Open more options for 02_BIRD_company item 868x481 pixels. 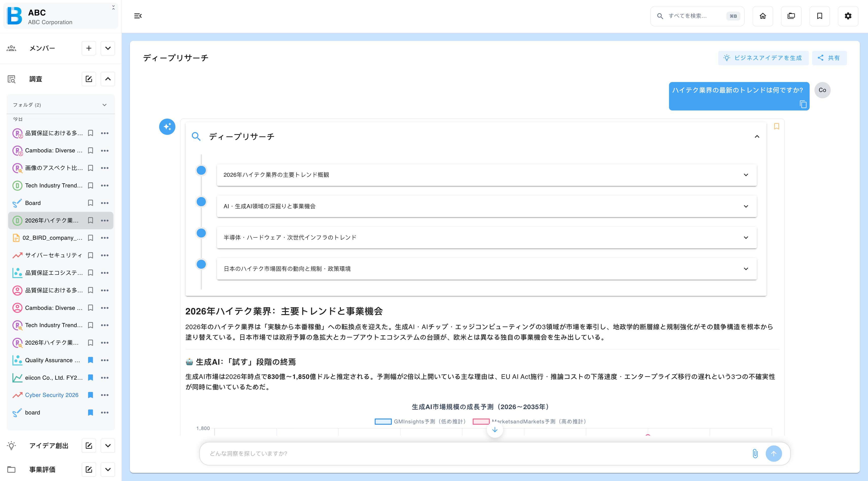point(105,238)
